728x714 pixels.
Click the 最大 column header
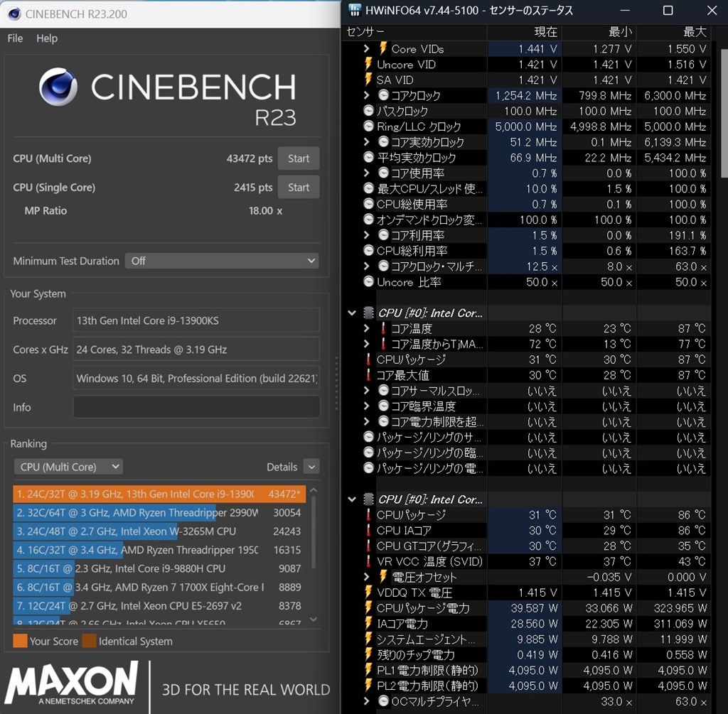tap(695, 31)
